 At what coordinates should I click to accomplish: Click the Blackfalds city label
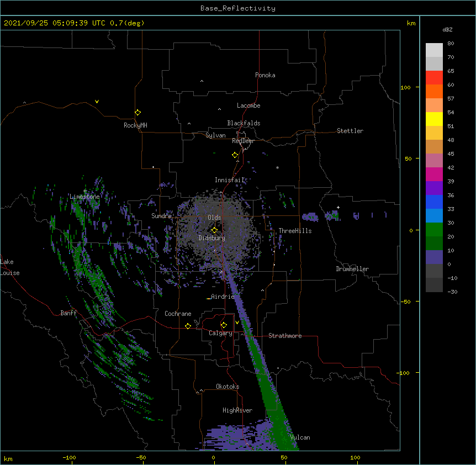pos(244,123)
